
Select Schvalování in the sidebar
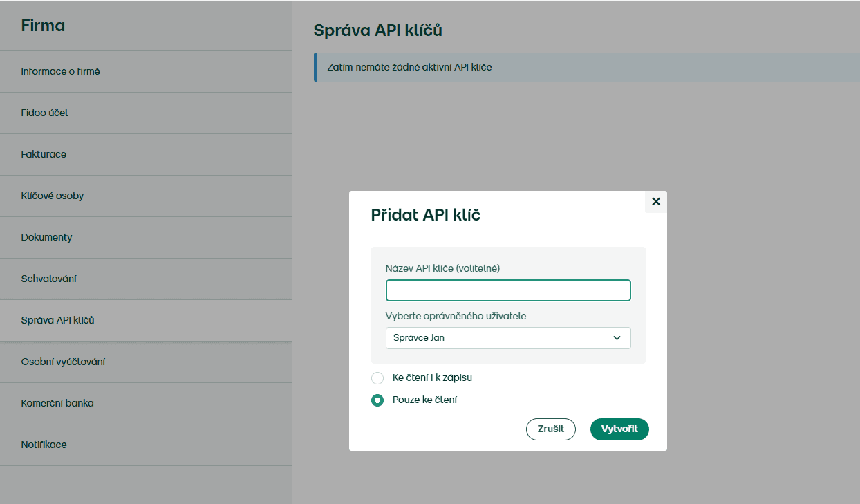(48, 279)
